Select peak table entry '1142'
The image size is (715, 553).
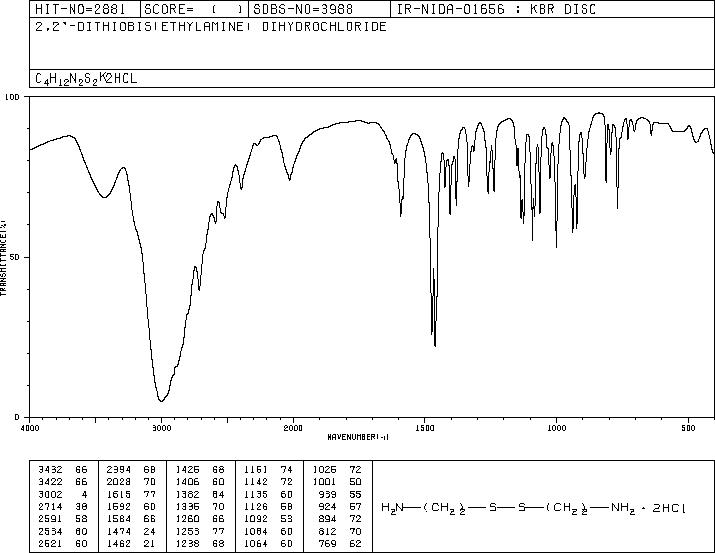pyautogui.click(x=256, y=482)
